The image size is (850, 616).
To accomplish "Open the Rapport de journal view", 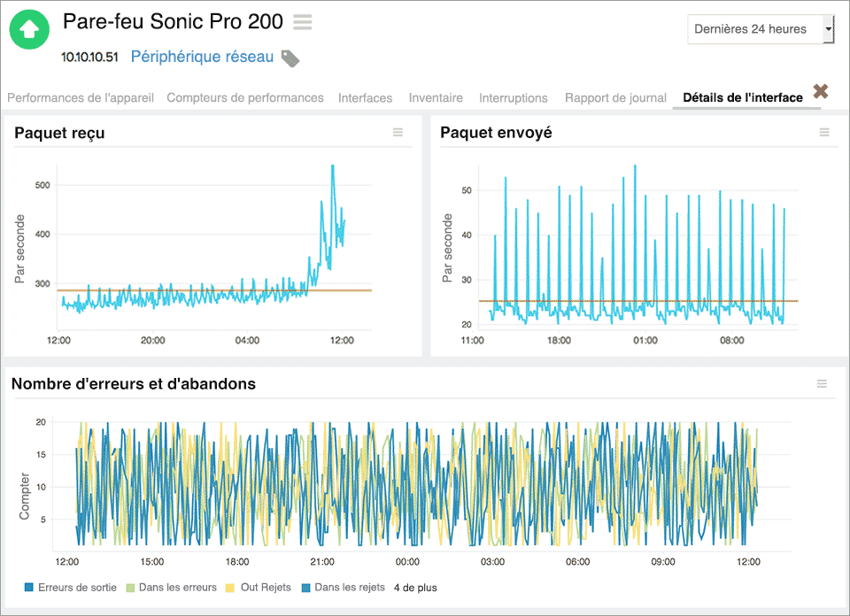I will [x=614, y=98].
